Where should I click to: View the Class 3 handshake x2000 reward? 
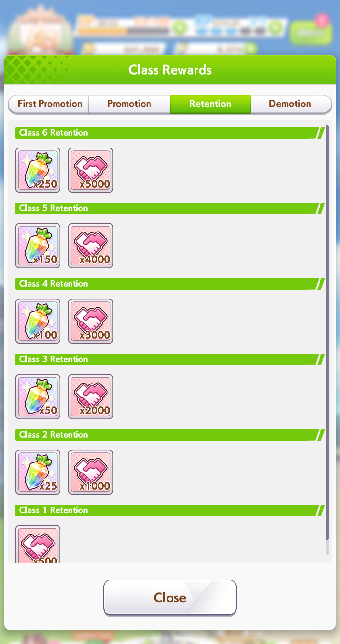pos(91,397)
